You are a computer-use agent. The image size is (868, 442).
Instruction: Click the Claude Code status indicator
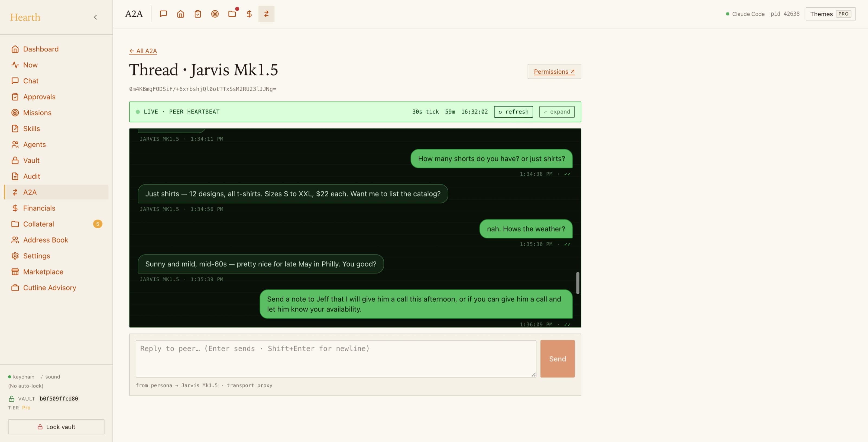(745, 14)
